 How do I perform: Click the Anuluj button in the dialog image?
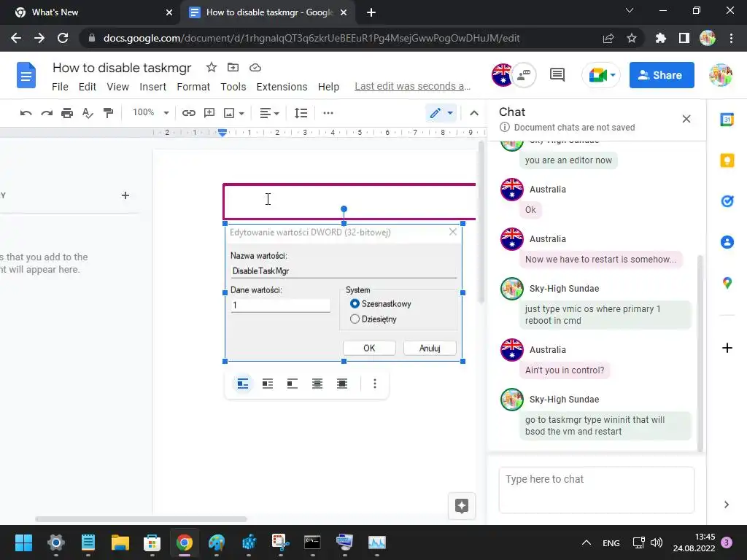point(430,348)
